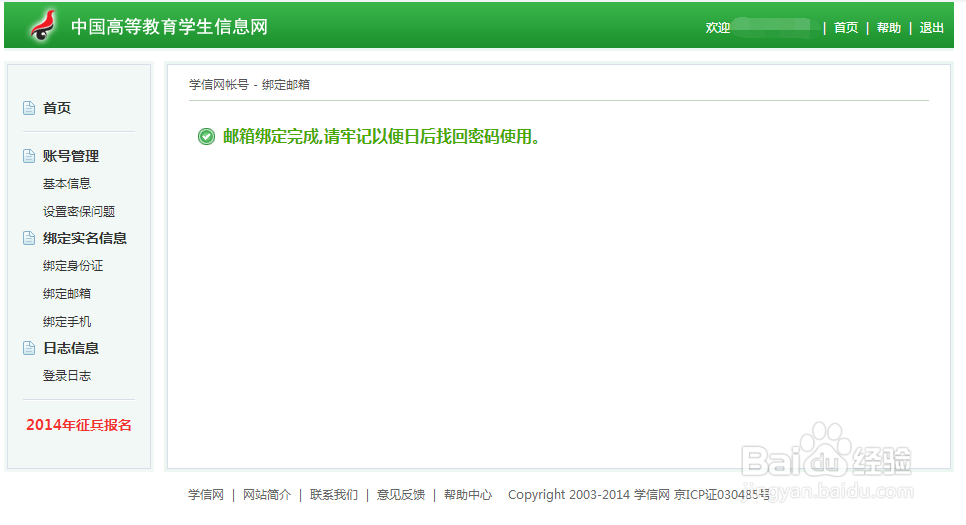
Task: Click the green success checkmark icon
Action: (206, 136)
